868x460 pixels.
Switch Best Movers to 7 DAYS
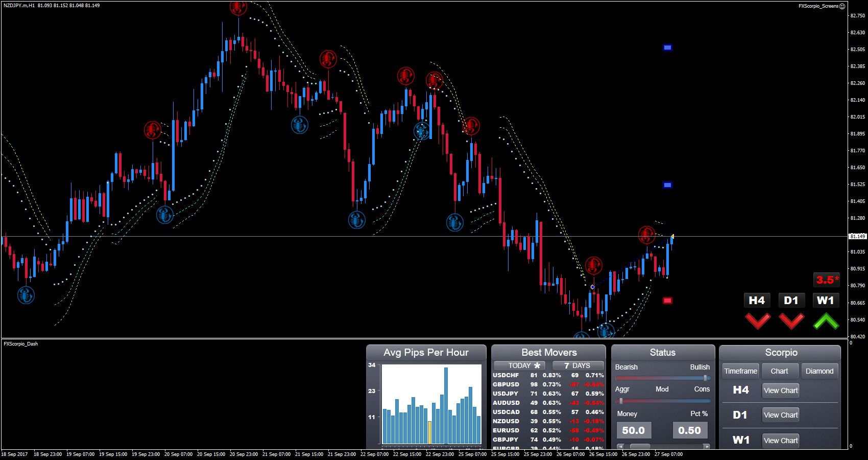[577, 365]
